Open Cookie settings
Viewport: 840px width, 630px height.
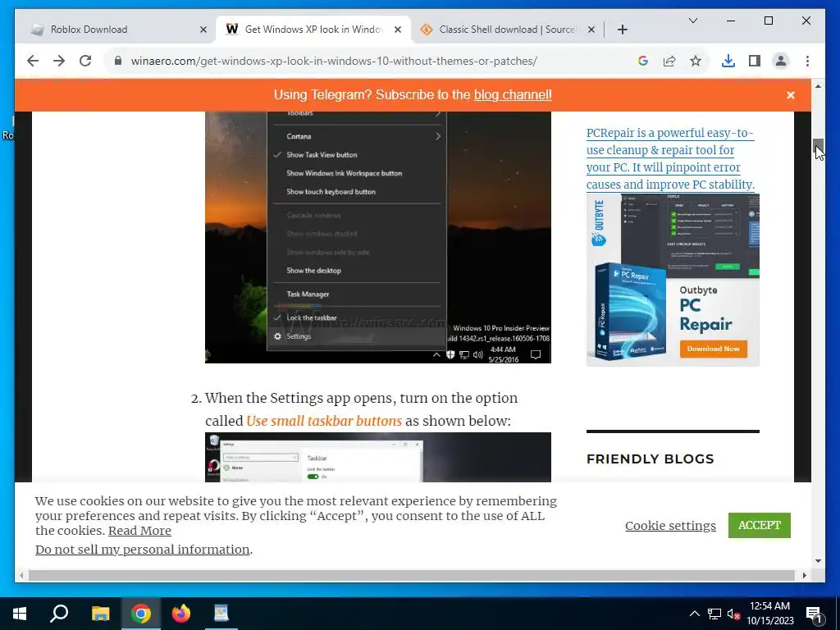670,526
